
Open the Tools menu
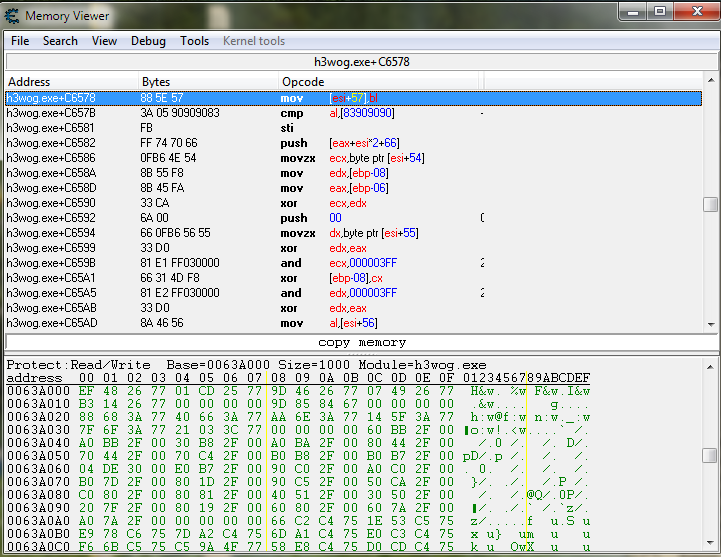click(x=194, y=41)
